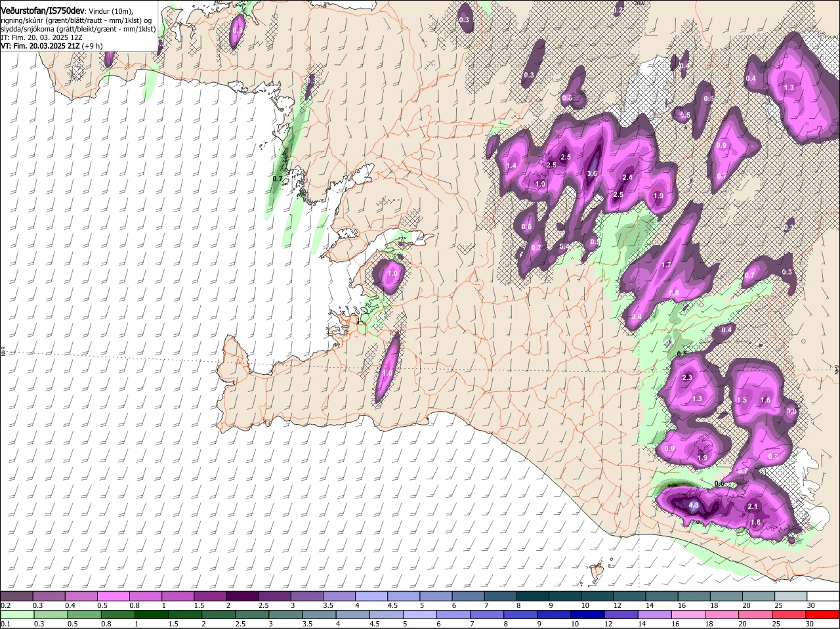Viewport: 840px width, 629px height.
Task: Select the pink lower swatch starting at 18
Action: tap(721, 615)
